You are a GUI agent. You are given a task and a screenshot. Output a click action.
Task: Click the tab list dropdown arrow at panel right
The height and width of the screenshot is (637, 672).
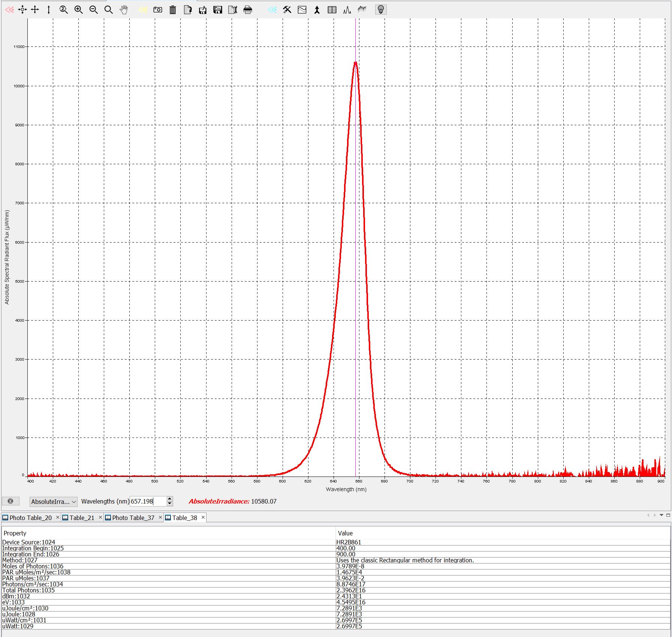tap(662, 515)
